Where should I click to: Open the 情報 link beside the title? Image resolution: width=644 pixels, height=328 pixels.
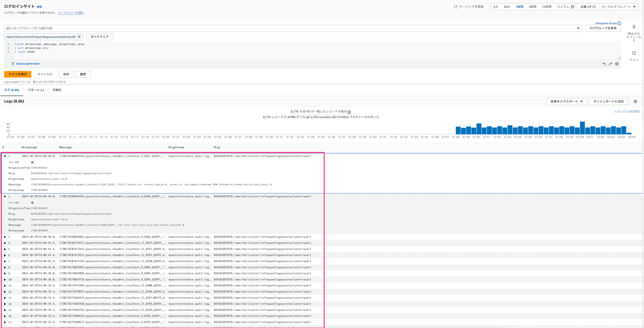tap(39, 7)
